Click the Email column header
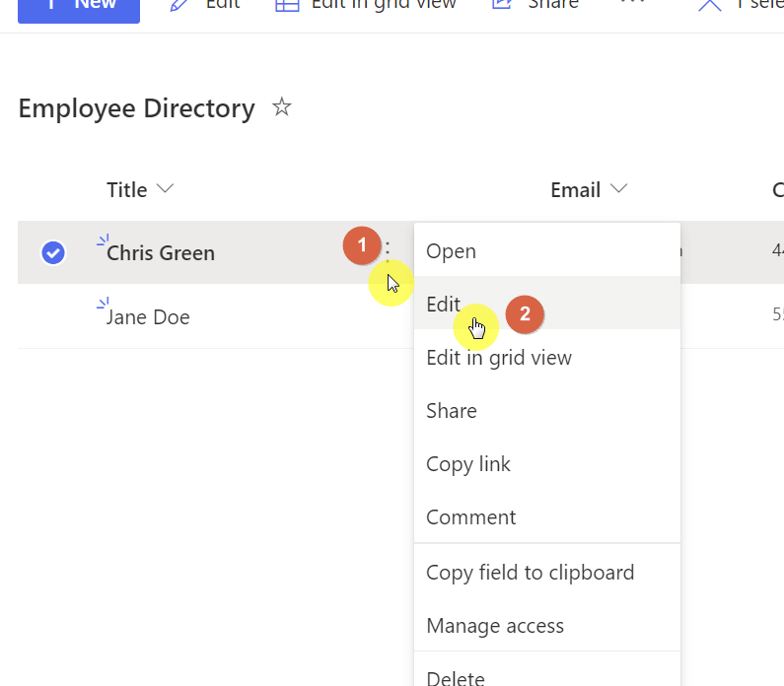784x686 pixels. 576,190
